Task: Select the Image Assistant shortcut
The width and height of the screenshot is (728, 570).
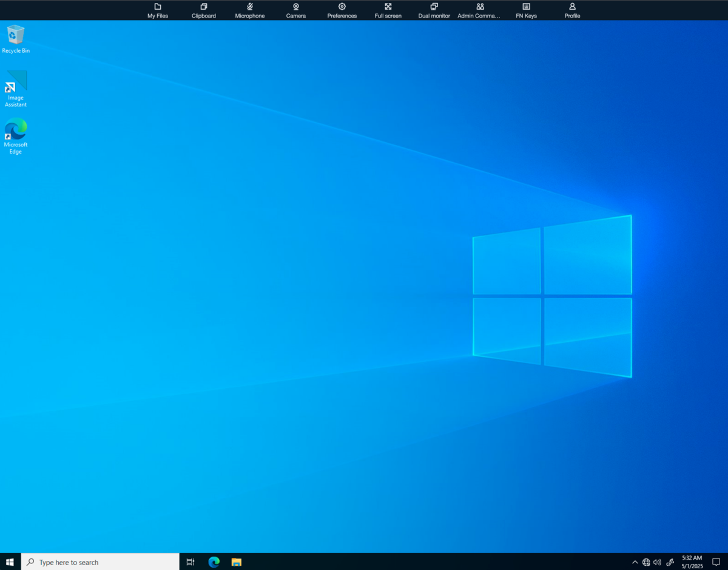Action: (x=16, y=89)
